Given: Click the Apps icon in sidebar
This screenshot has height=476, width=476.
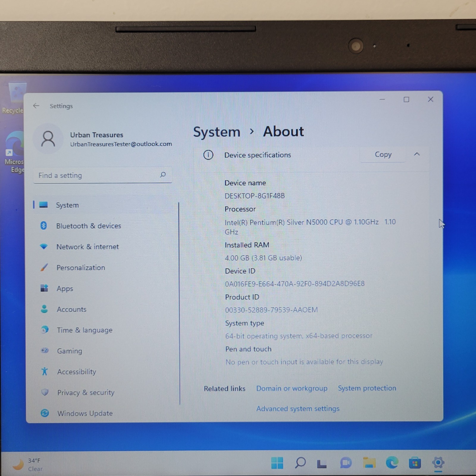Looking at the screenshot, I should pyautogui.click(x=44, y=288).
